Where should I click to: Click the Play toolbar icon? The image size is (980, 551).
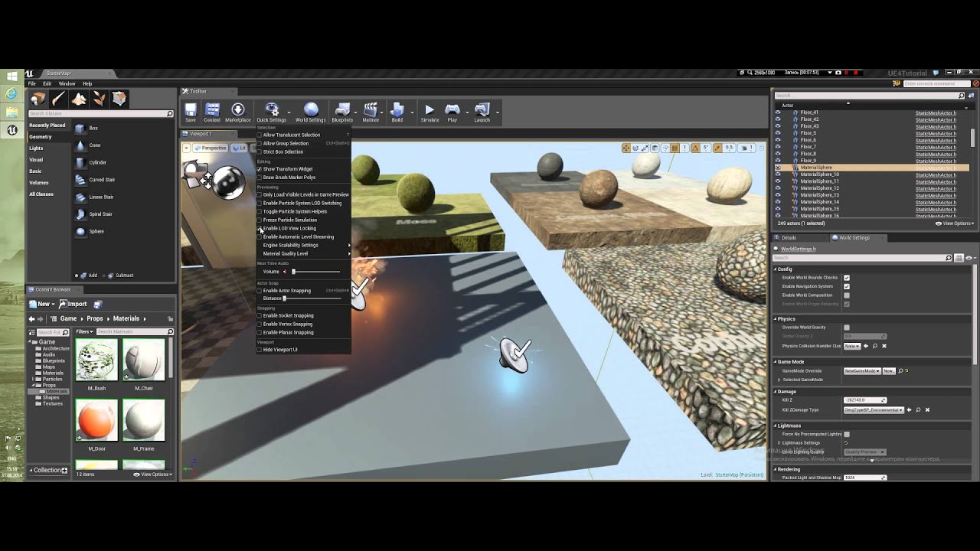452,112
